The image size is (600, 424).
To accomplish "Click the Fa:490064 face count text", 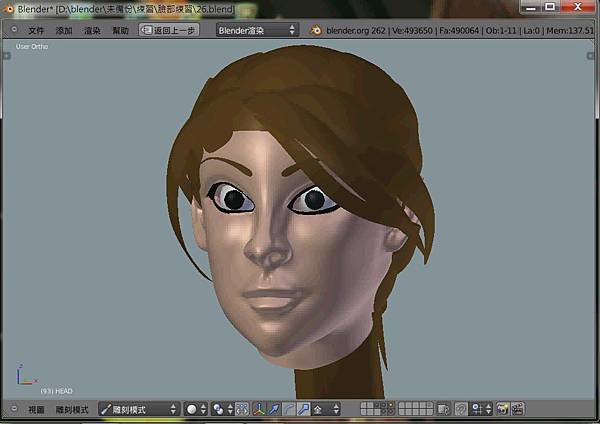I will (459, 31).
